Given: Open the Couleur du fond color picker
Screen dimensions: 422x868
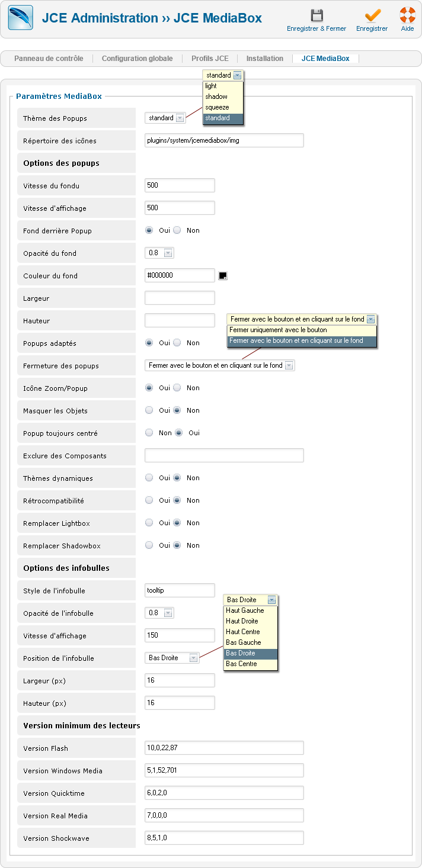Looking at the screenshot, I should click(x=223, y=276).
